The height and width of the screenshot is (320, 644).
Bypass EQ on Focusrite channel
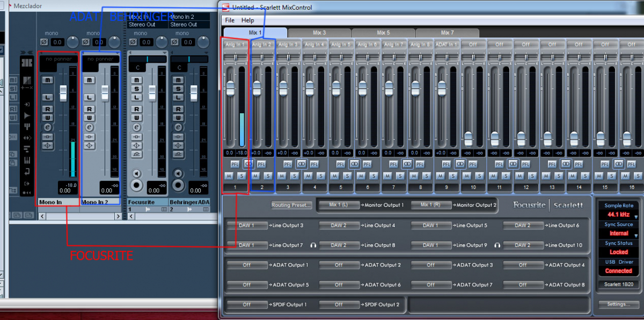click(x=137, y=145)
